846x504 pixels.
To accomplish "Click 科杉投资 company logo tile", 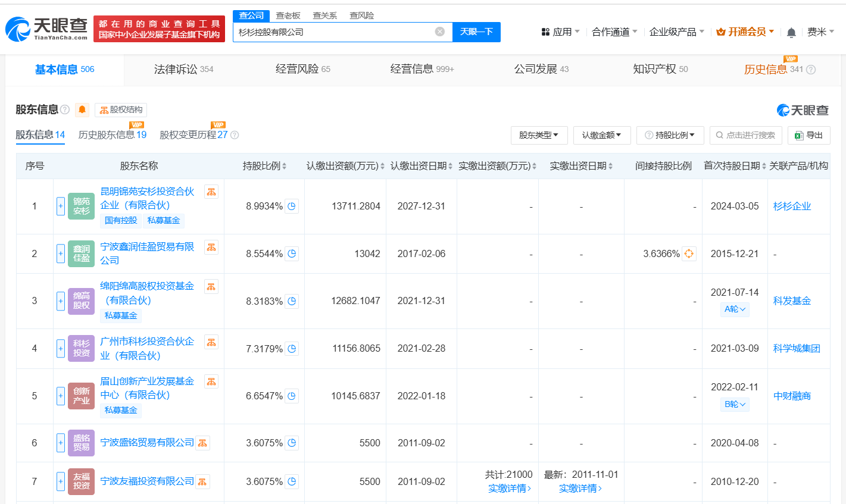I will tap(81, 349).
